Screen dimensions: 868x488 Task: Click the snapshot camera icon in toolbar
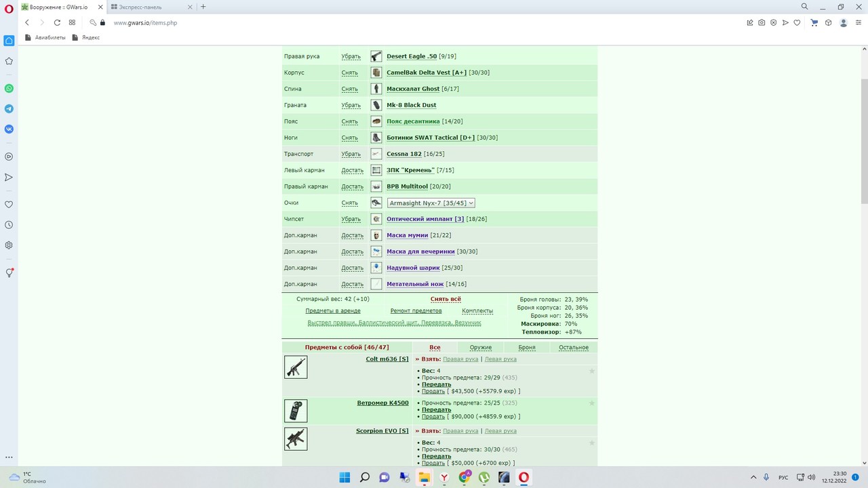pos(762,22)
